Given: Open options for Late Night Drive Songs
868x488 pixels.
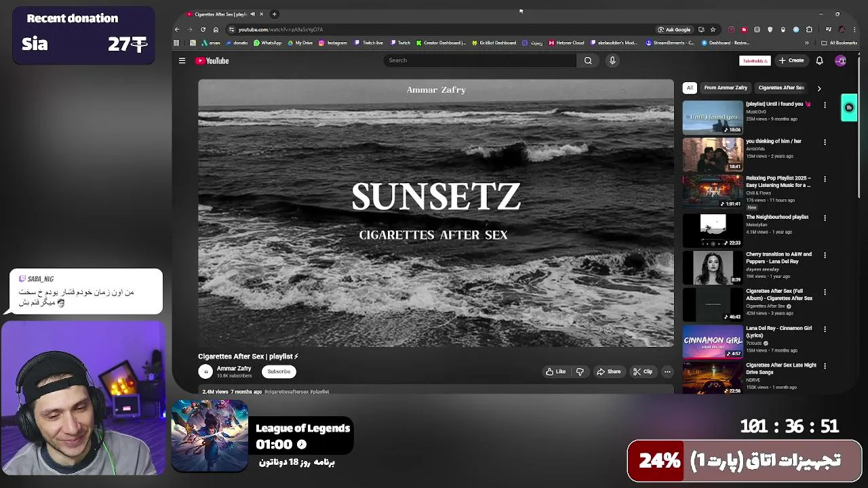Looking at the screenshot, I should (825, 367).
